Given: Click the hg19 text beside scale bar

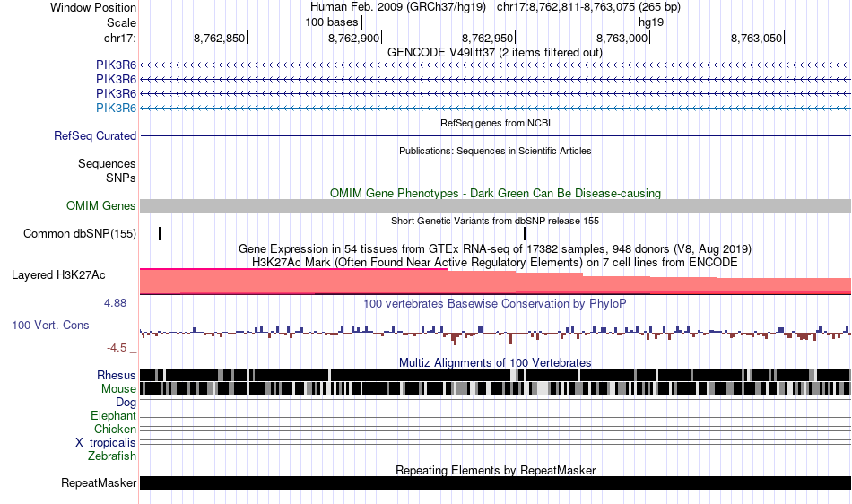Looking at the screenshot, I should pos(651,22).
